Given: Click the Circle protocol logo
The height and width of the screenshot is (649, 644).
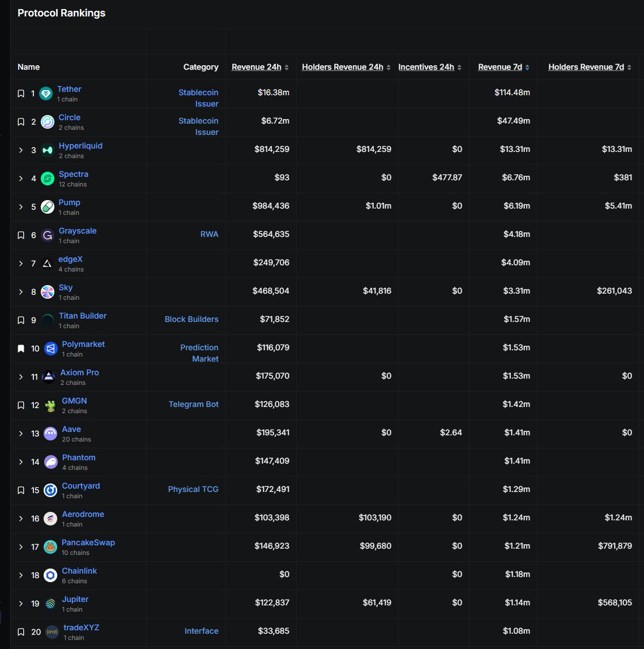Looking at the screenshot, I should pyautogui.click(x=48, y=122).
